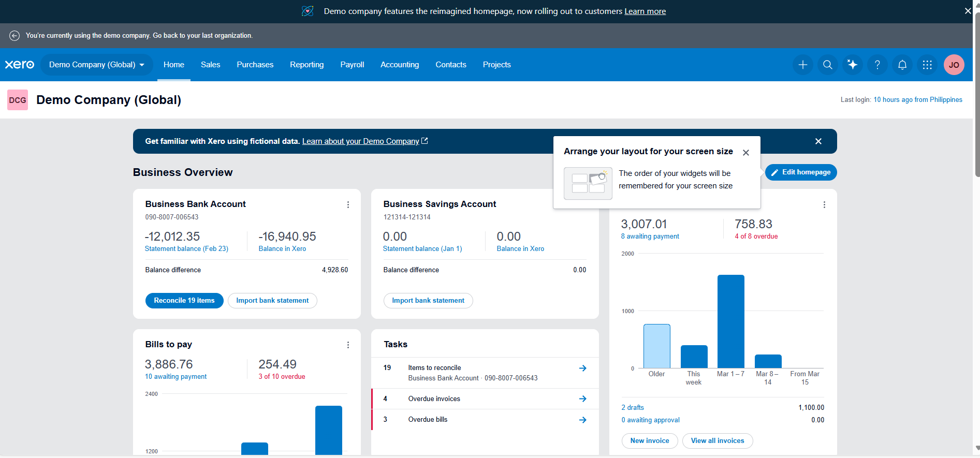Click the Edit homepage button

pos(800,172)
